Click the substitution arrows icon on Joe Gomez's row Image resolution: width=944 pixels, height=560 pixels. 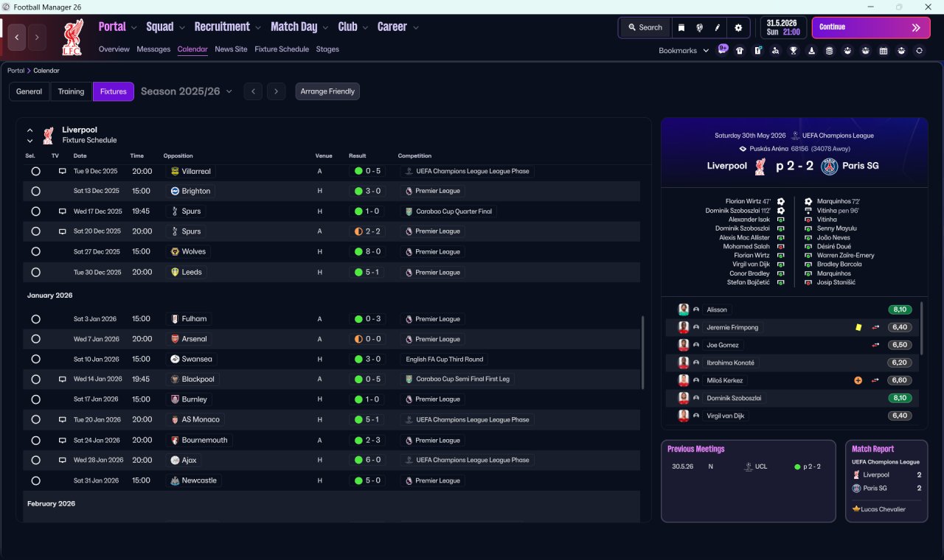[876, 345]
